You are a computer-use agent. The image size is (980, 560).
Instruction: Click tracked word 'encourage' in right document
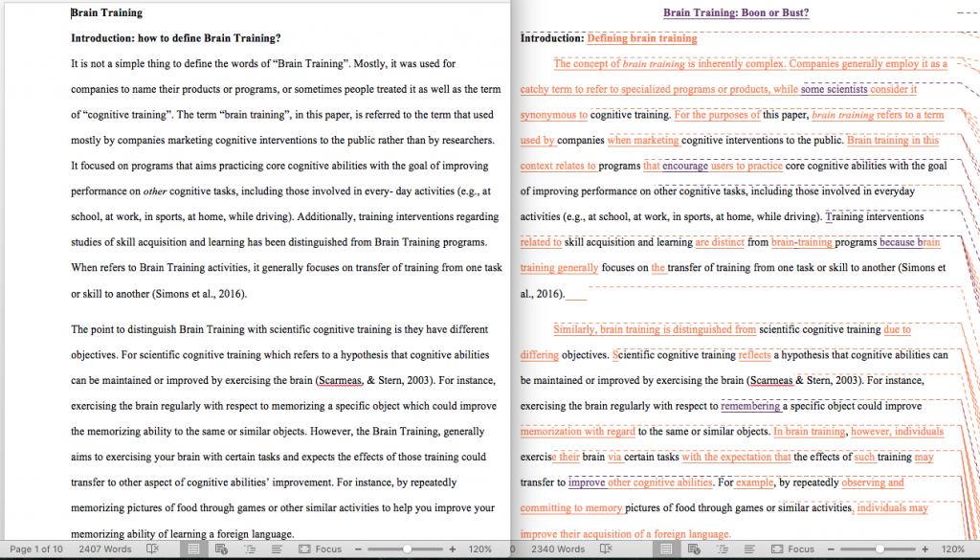(685, 166)
